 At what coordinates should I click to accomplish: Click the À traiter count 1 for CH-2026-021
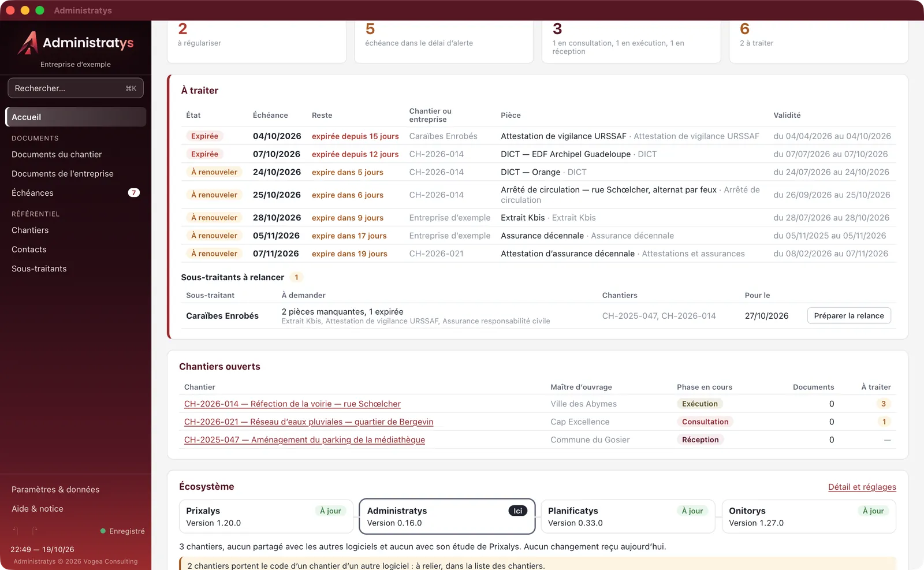[x=884, y=422]
